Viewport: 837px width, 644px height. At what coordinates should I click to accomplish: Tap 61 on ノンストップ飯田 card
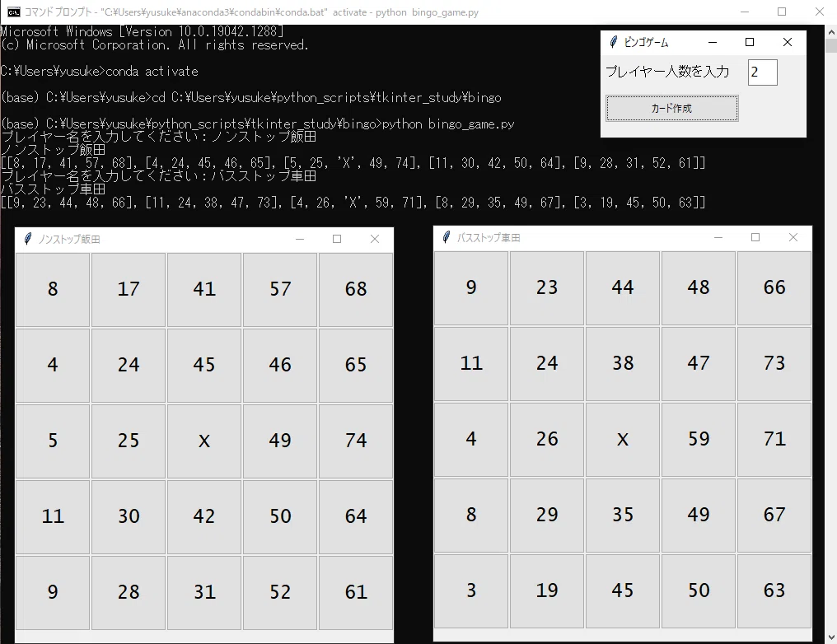pos(356,592)
